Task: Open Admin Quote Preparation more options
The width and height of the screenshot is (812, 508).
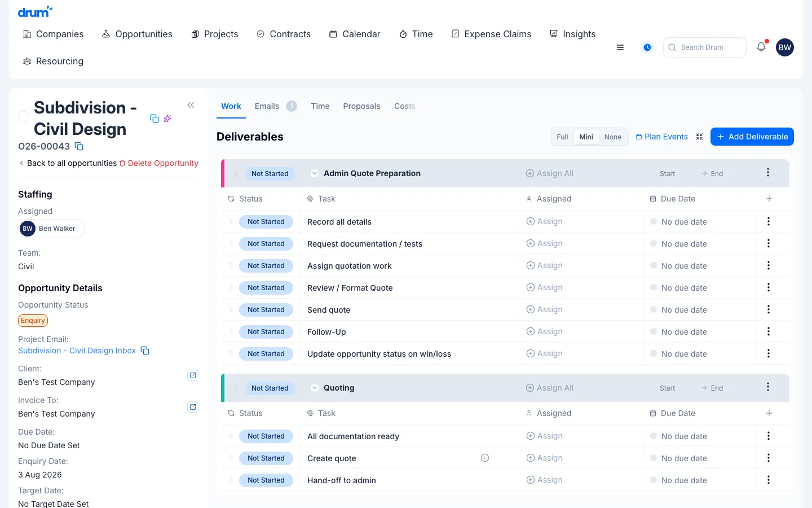Action: point(768,173)
